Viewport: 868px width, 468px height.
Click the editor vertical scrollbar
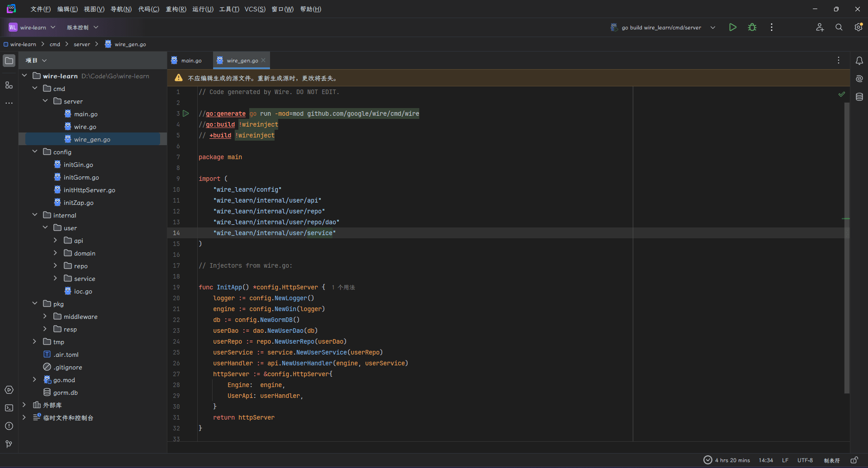coord(847,248)
